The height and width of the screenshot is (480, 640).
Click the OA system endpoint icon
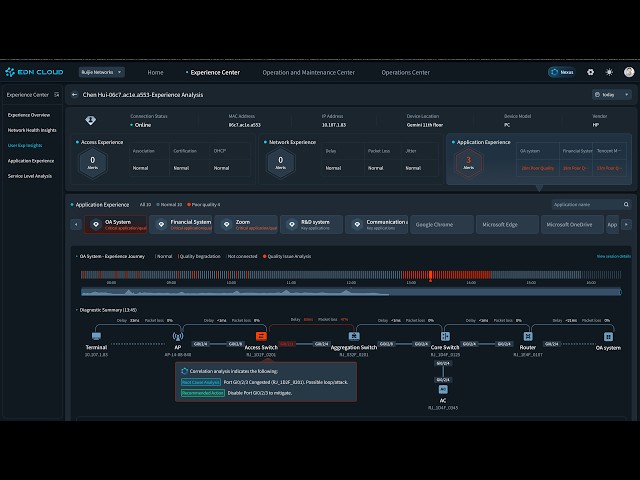coord(608,337)
